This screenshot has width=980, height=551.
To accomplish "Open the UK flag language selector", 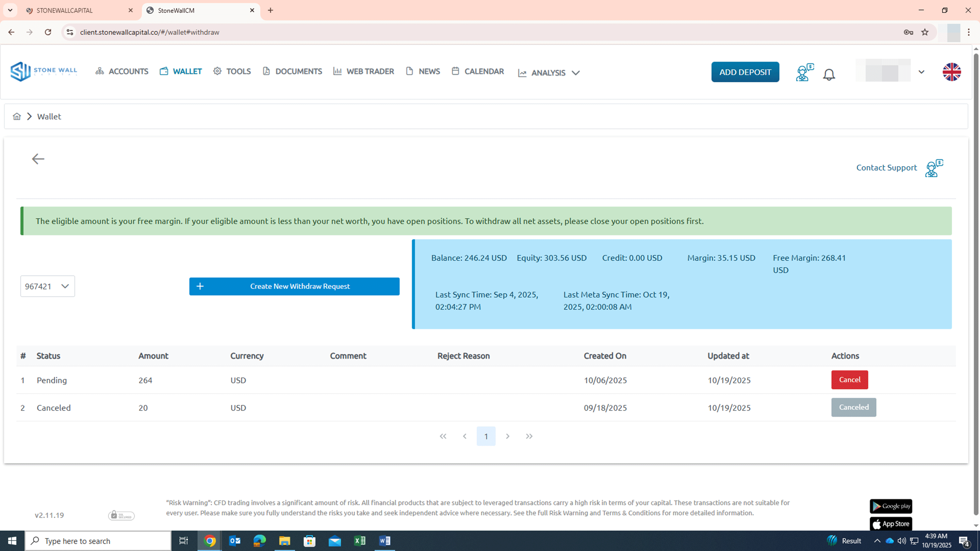I will tap(952, 72).
